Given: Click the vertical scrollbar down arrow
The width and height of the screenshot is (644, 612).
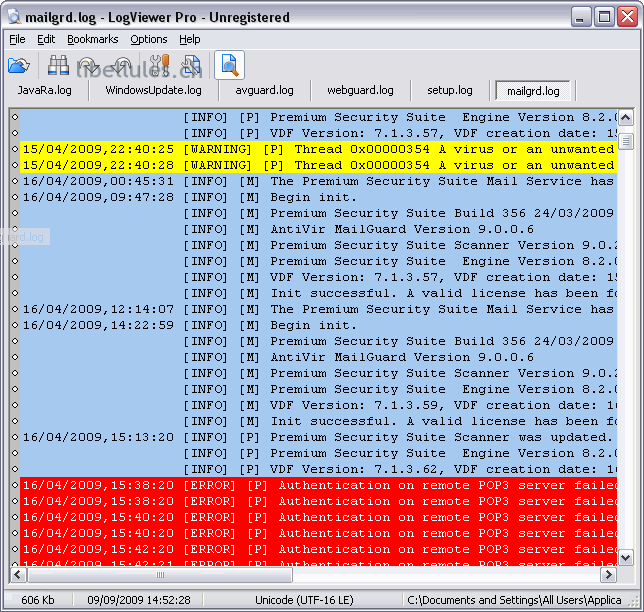Looking at the screenshot, I should coord(626,557).
